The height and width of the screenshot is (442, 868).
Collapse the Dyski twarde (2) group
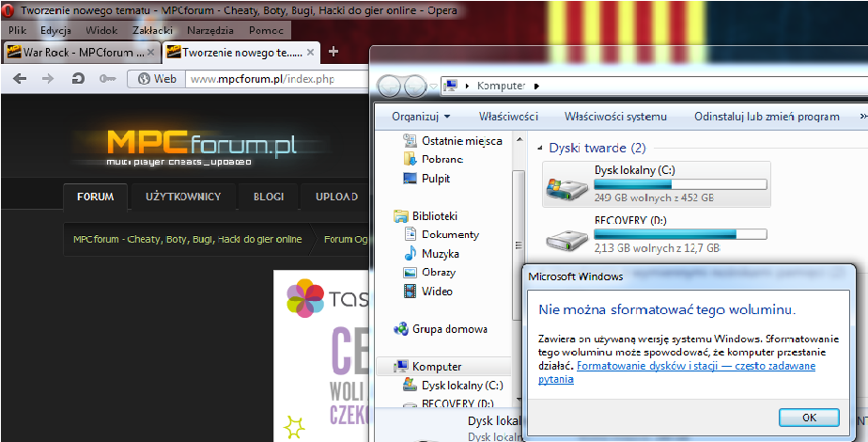(x=540, y=148)
